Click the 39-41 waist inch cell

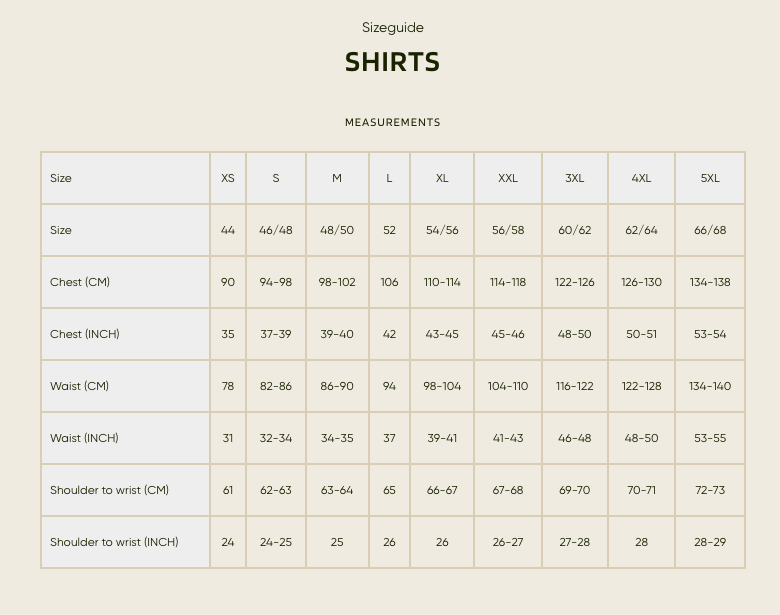tap(442, 438)
